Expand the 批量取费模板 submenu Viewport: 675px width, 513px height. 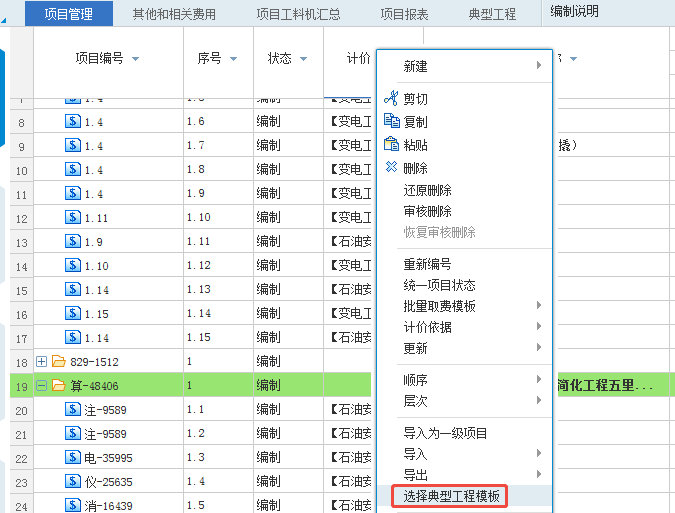[539, 306]
